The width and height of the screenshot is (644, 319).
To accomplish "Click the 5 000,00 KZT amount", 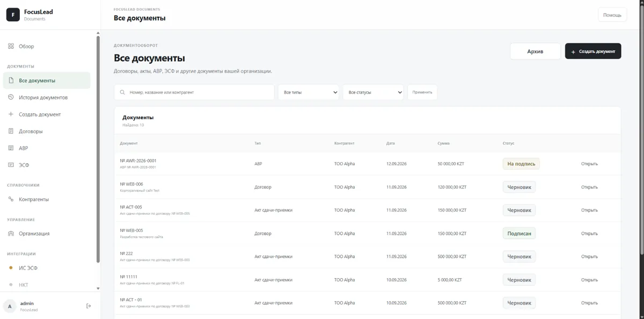I will pos(450,280).
